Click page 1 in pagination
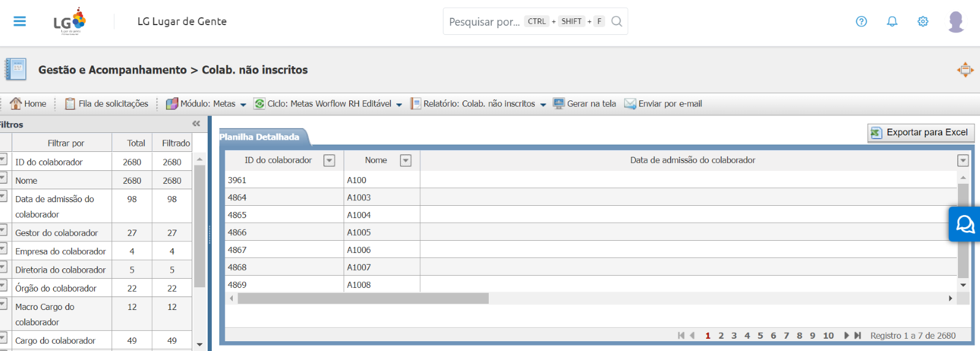The width and height of the screenshot is (980, 351). pos(708,336)
